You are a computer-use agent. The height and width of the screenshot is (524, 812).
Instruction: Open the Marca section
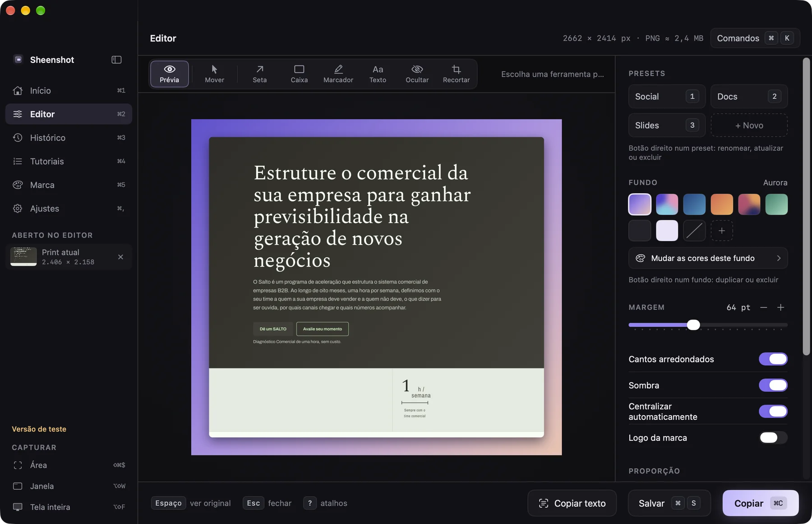[69, 185]
